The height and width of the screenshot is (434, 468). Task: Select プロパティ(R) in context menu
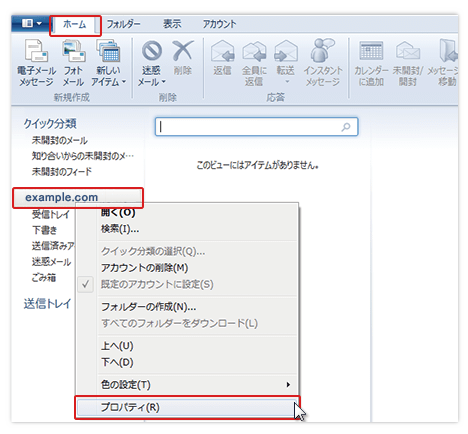click(x=187, y=407)
